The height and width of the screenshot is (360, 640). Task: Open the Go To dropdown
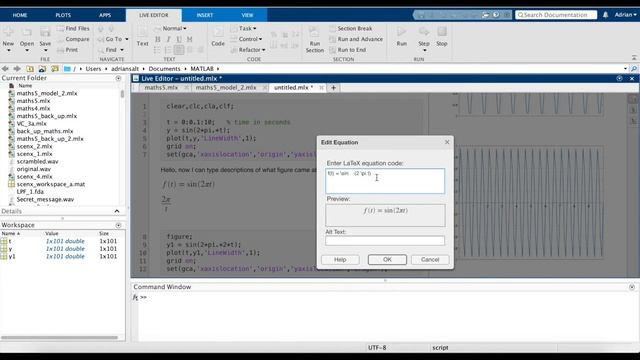point(113,39)
